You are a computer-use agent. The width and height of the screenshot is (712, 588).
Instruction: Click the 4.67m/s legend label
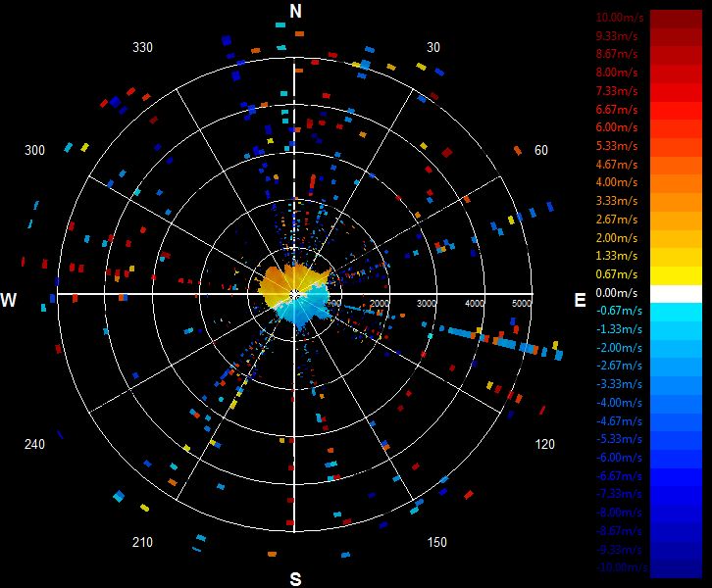tap(617, 165)
